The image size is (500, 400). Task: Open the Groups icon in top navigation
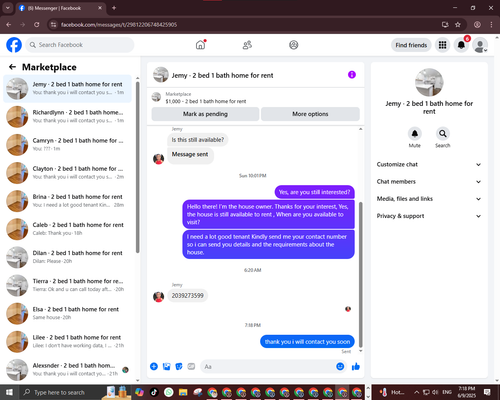pyautogui.click(x=294, y=45)
